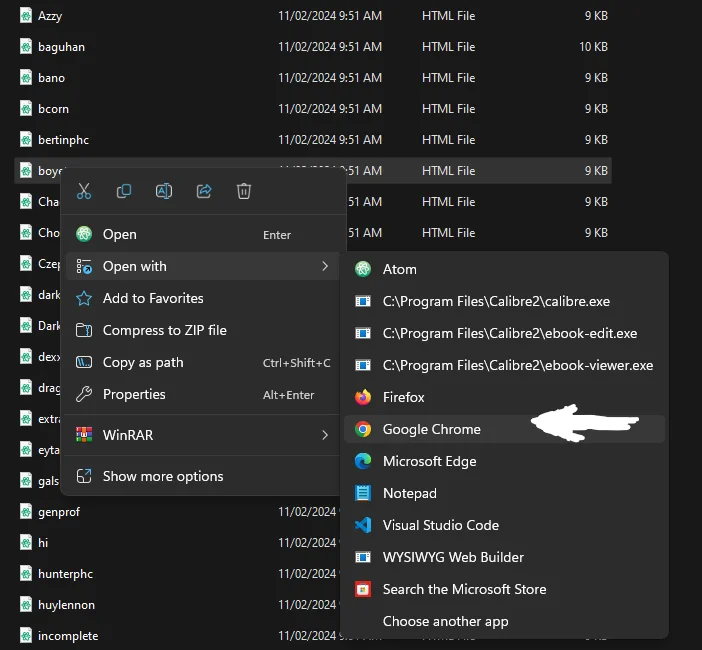This screenshot has height=650, width=702.
Task: Click the Add to Favorites star icon
Action: pyautogui.click(x=84, y=298)
